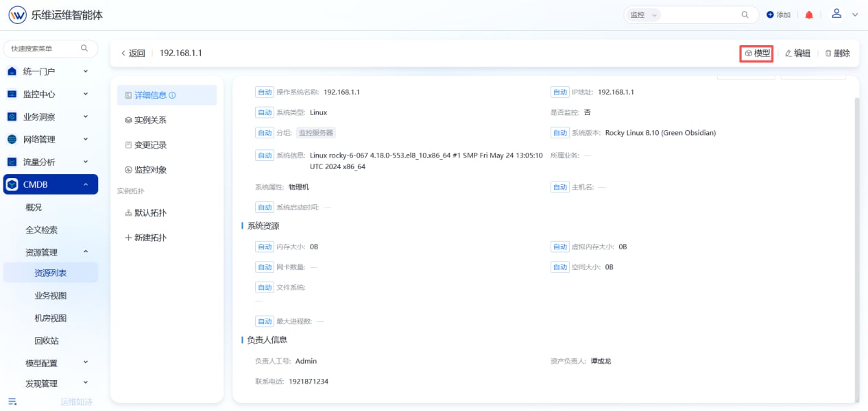Switch to the 详细信息 tab
The image size is (868, 411).
point(167,95)
